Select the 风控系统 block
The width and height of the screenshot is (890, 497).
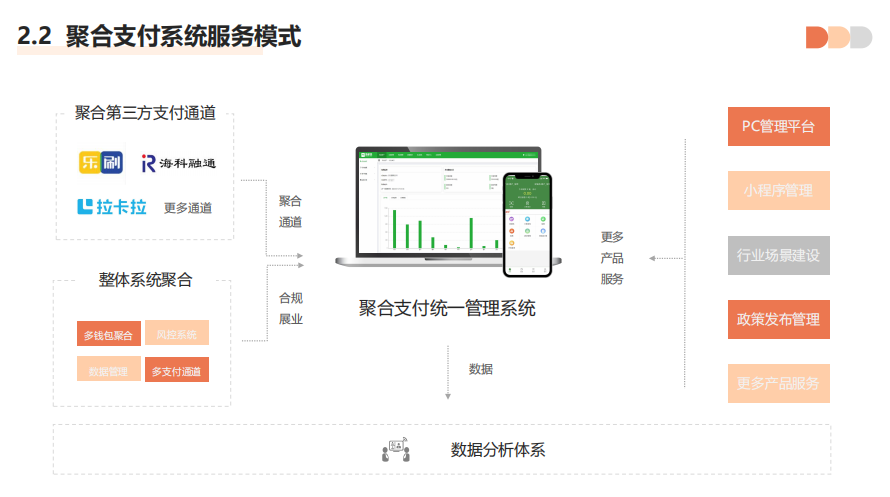tap(177, 334)
